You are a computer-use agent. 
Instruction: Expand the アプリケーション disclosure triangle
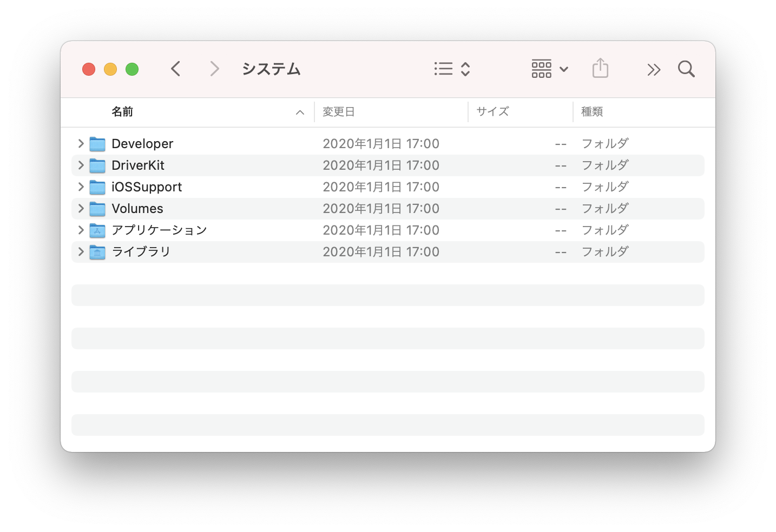pyautogui.click(x=80, y=230)
